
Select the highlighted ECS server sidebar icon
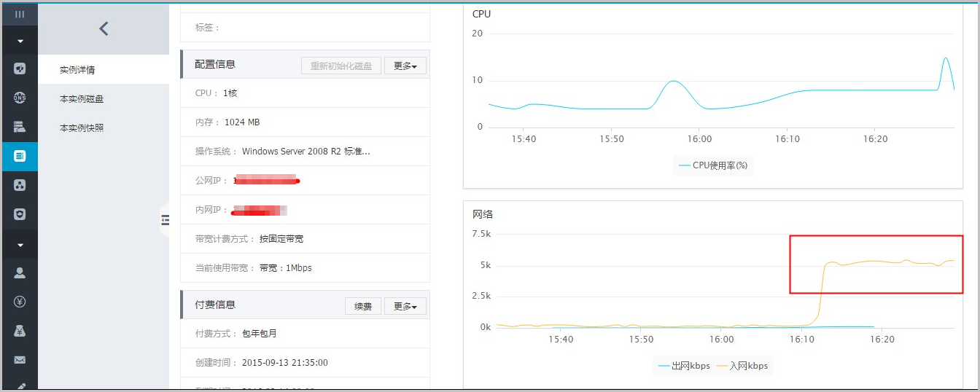click(20, 156)
